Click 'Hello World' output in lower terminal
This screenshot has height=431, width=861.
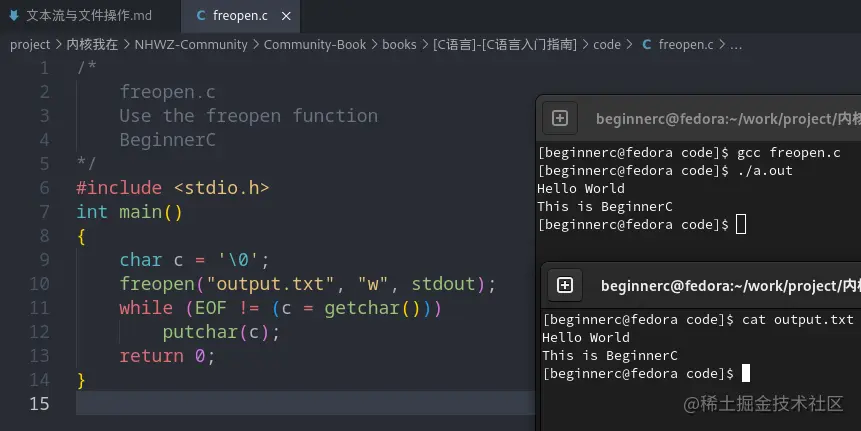(x=586, y=338)
